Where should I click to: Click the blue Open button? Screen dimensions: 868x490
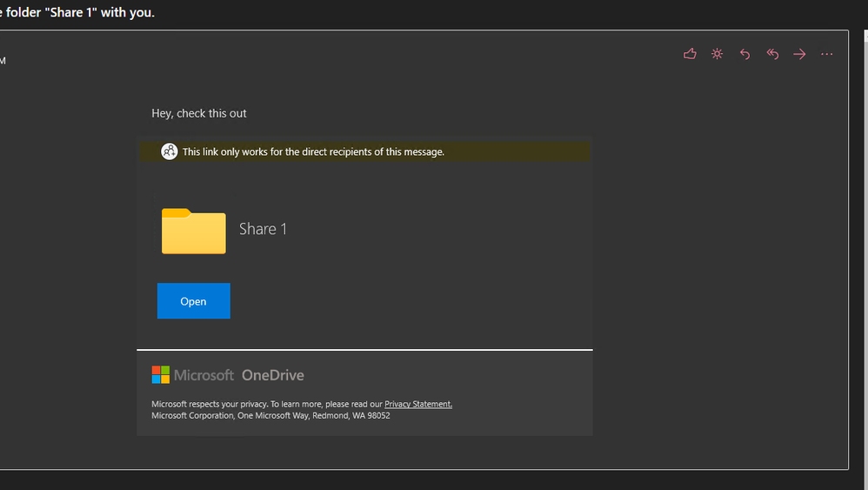click(194, 300)
